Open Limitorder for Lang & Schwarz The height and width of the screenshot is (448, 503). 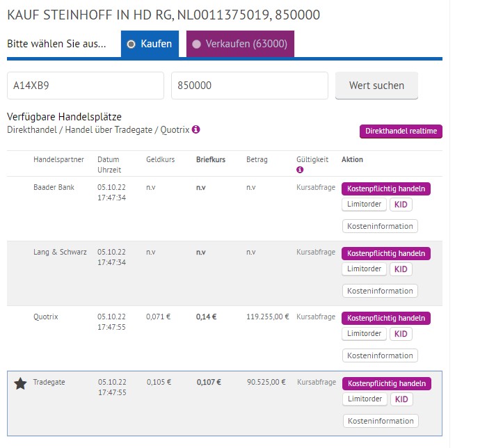point(364,269)
